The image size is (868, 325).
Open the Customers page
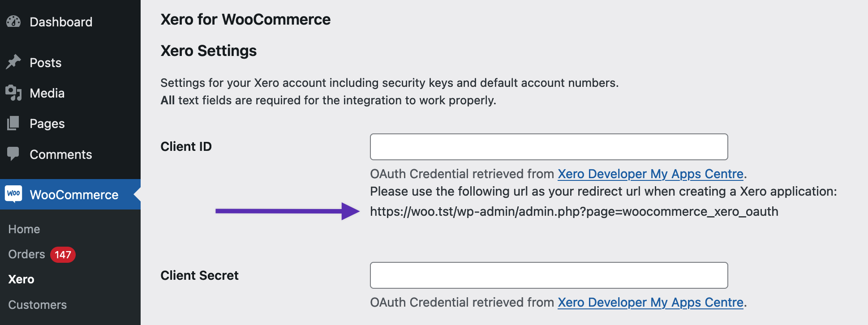pos(37,305)
